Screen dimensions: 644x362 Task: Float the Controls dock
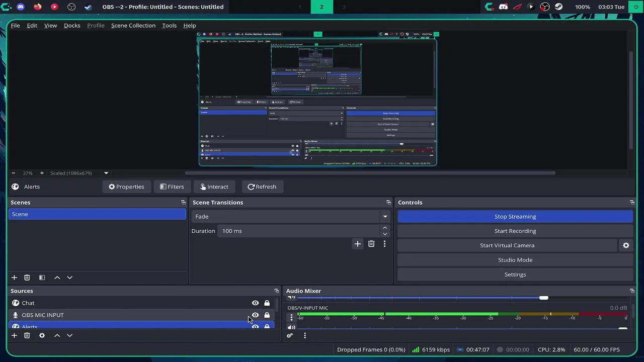[632, 203]
